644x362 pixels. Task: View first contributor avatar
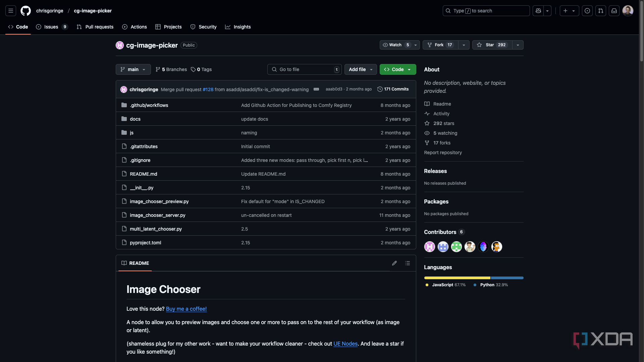point(430,247)
